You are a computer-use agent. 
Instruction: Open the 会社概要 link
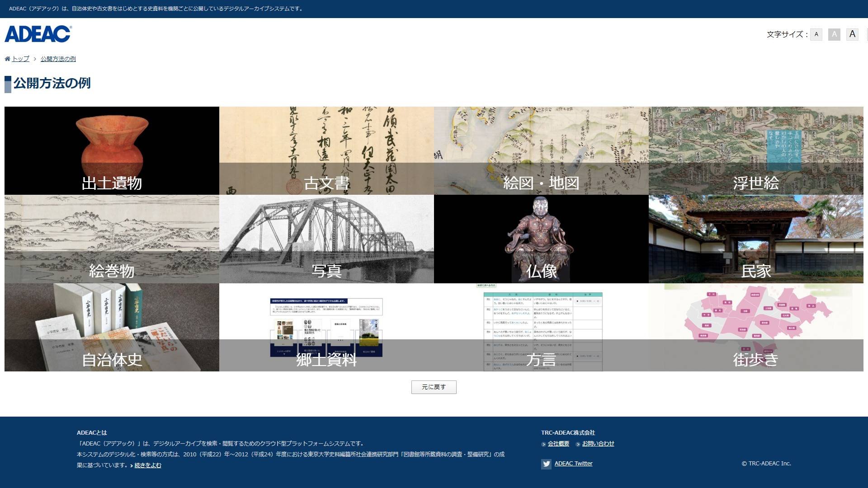tap(558, 444)
